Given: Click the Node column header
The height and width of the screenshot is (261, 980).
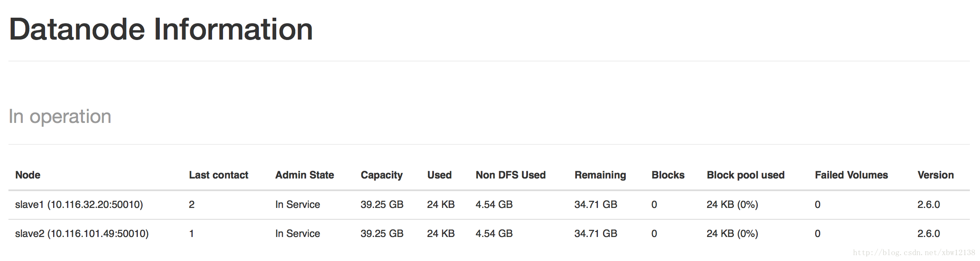Looking at the screenshot, I should pyautogui.click(x=28, y=175).
